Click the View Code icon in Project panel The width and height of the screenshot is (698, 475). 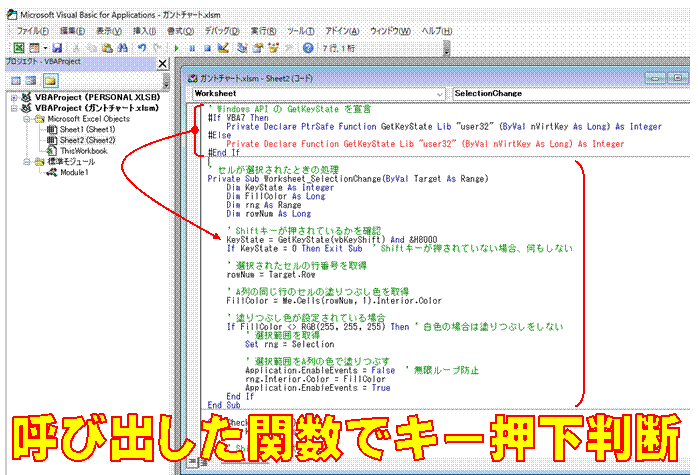tap(16, 81)
